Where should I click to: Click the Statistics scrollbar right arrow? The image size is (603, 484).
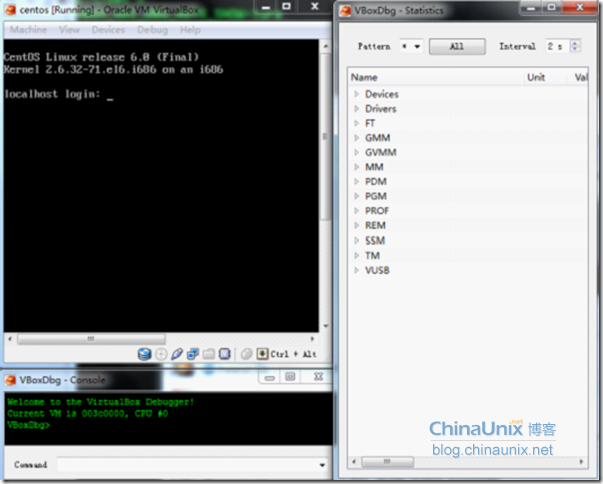pyautogui.click(x=581, y=461)
